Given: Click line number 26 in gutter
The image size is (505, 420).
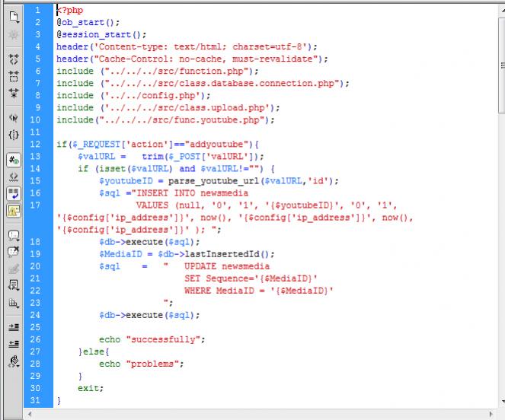Looking at the screenshot, I should coord(35,339).
